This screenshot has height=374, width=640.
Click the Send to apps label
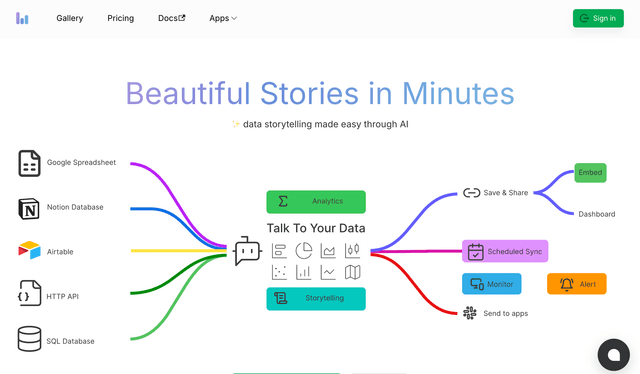point(506,314)
